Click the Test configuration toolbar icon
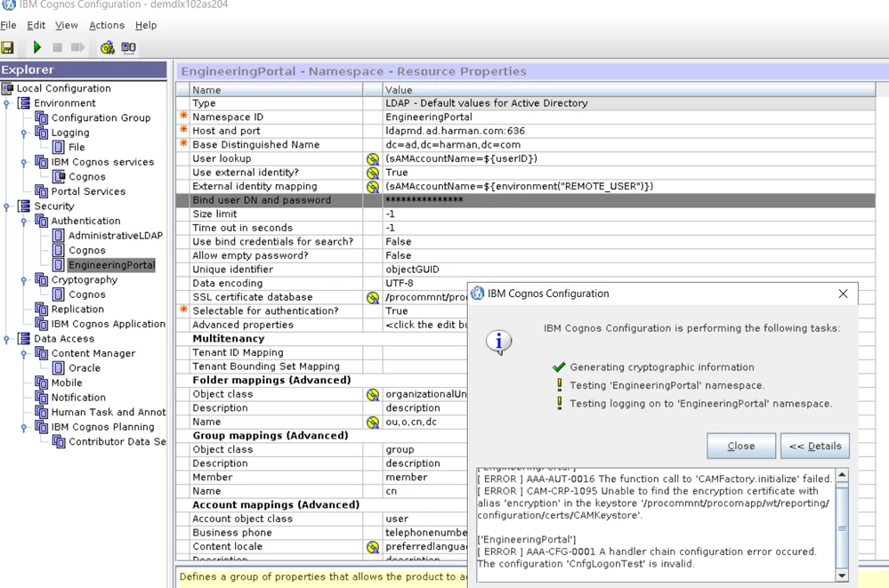Screen dimensions: 889x588 pyautogui.click(x=107, y=48)
